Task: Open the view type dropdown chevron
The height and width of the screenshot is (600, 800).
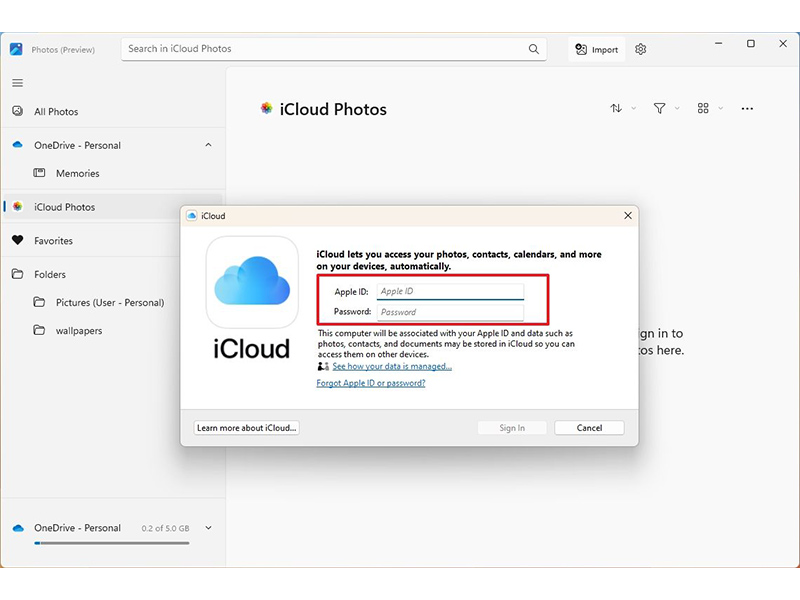Action: [720, 108]
